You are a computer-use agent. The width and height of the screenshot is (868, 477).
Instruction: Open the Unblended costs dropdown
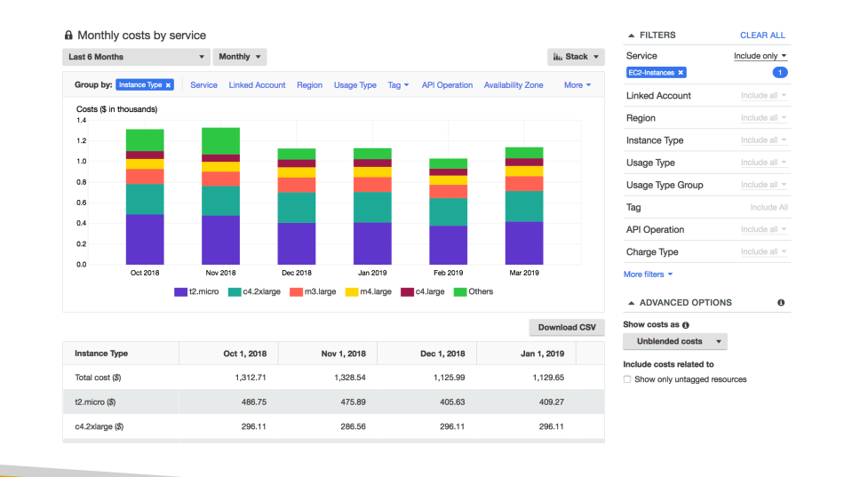[674, 341]
